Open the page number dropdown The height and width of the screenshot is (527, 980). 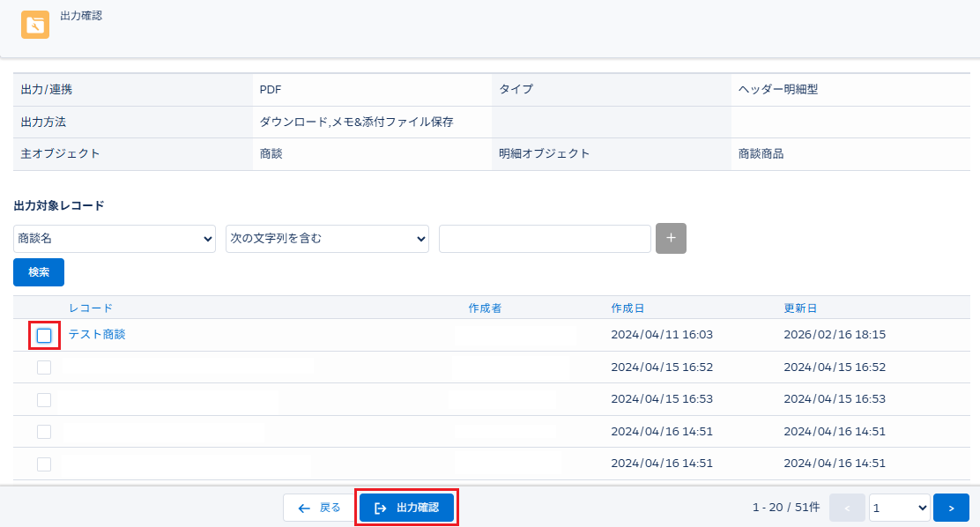tap(899, 508)
